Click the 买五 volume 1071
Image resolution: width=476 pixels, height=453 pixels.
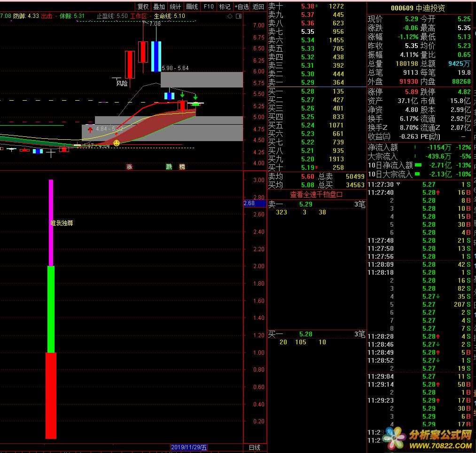click(336, 125)
